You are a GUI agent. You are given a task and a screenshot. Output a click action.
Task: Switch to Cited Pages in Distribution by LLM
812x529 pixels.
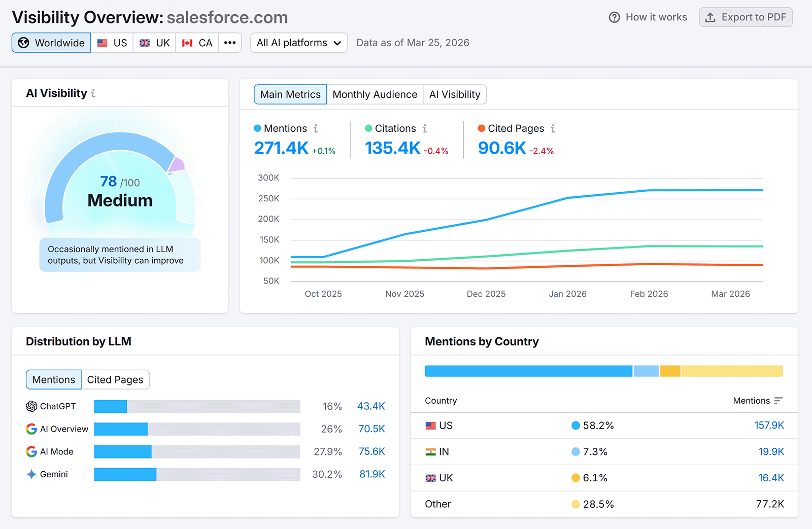(115, 379)
